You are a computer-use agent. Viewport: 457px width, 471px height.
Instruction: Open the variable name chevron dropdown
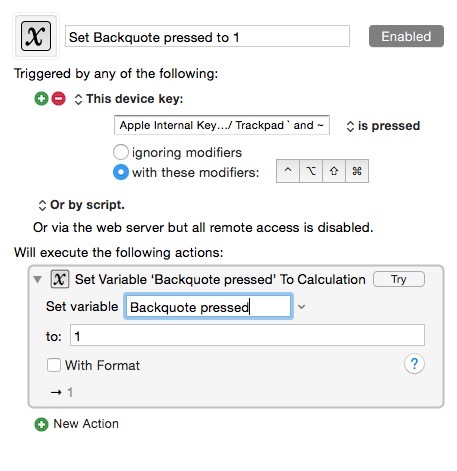point(301,307)
